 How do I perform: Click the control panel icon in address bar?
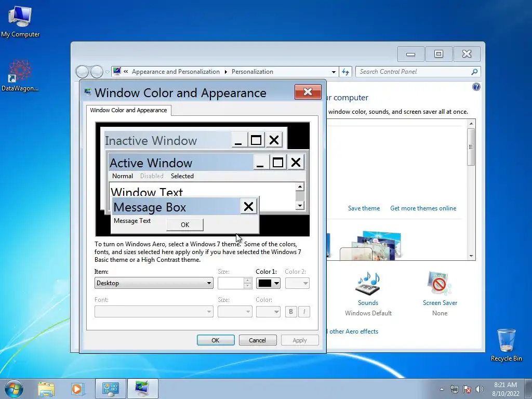tap(117, 72)
